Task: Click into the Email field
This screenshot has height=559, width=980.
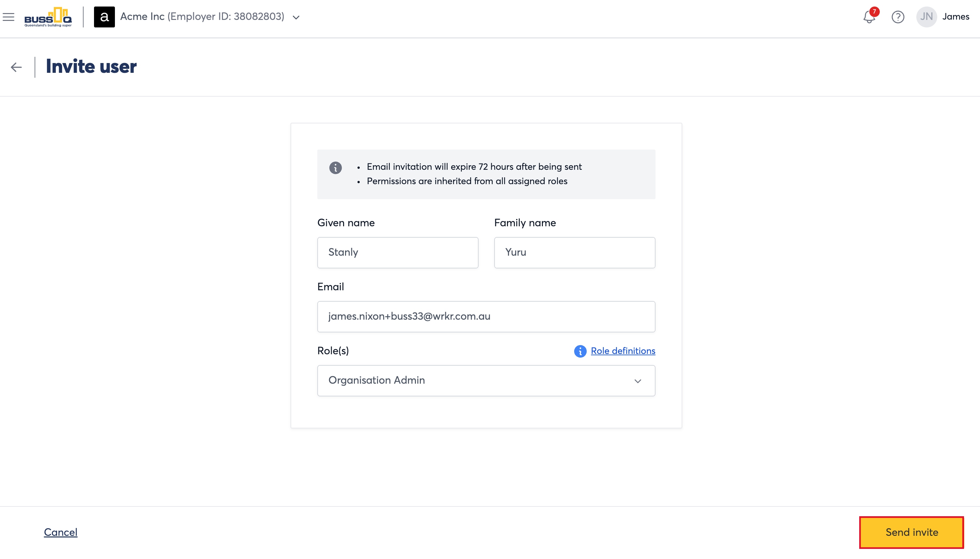Action: (486, 317)
